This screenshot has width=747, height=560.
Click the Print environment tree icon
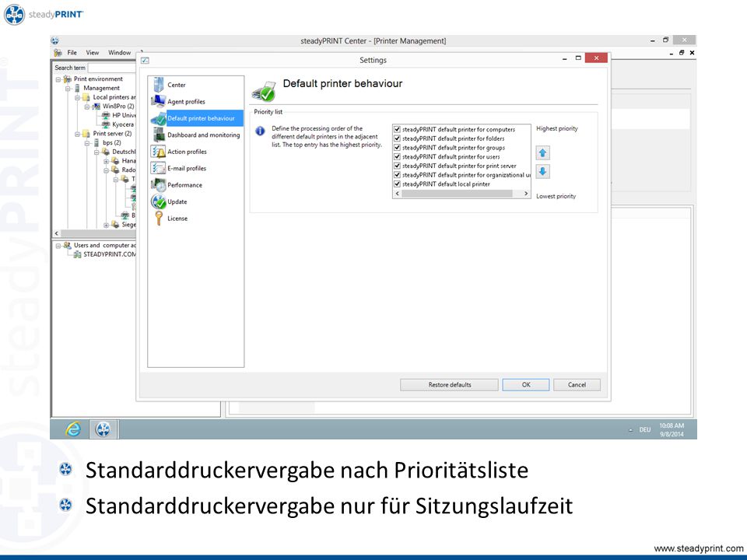68,79
